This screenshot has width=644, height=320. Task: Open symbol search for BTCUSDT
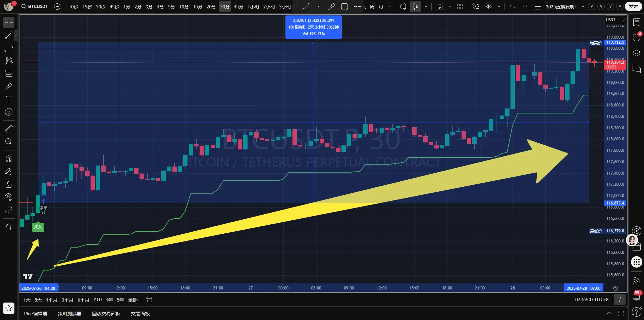35,6
